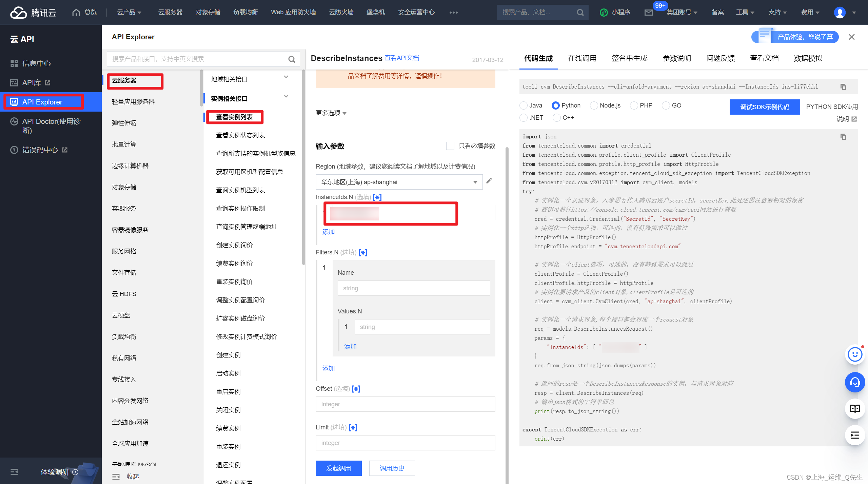The width and height of the screenshot is (868, 484).
Task: Open the Region ap-shanghai dropdown
Action: (399, 182)
